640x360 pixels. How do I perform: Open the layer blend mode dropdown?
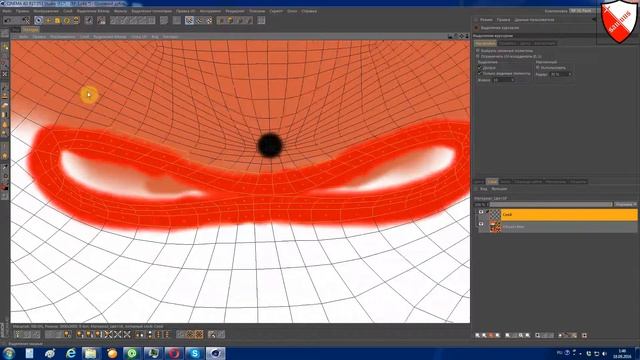point(625,204)
